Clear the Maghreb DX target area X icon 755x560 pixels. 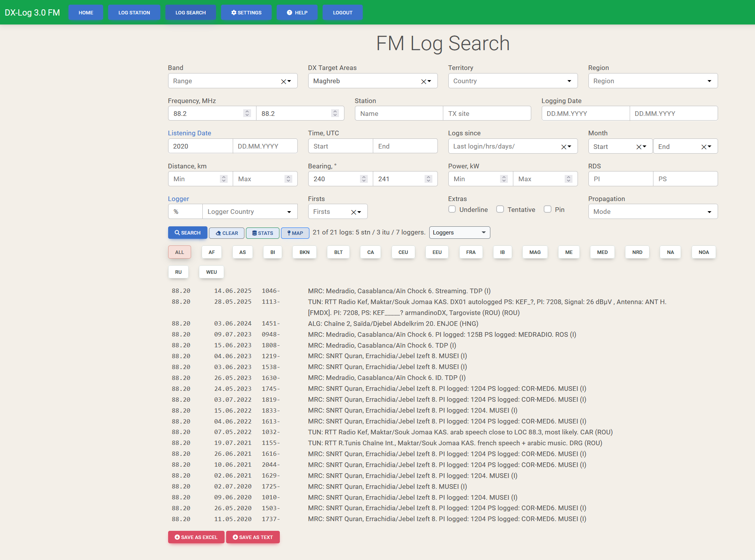(423, 81)
